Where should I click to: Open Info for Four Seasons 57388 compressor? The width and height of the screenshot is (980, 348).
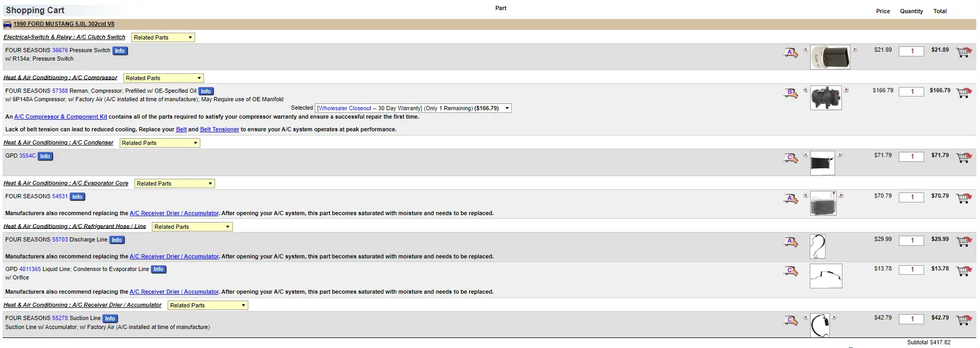[206, 92]
